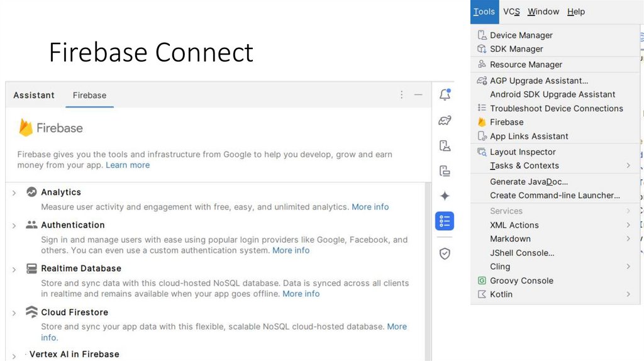Image resolution: width=644 pixels, height=361 pixels.
Task: Toggle the Assistant list sidebar icon
Action: pos(445,221)
